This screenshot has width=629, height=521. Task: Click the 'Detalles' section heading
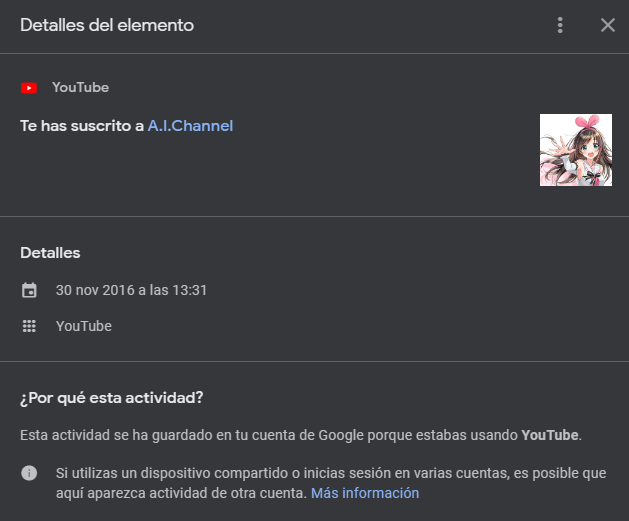click(x=51, y=253)
